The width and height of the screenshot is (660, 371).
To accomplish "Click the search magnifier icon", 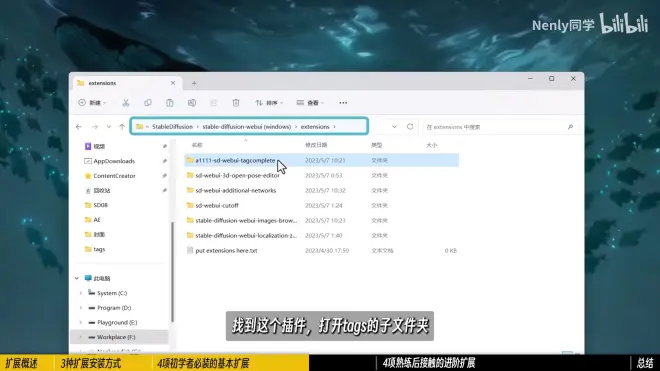I will 570,127.
